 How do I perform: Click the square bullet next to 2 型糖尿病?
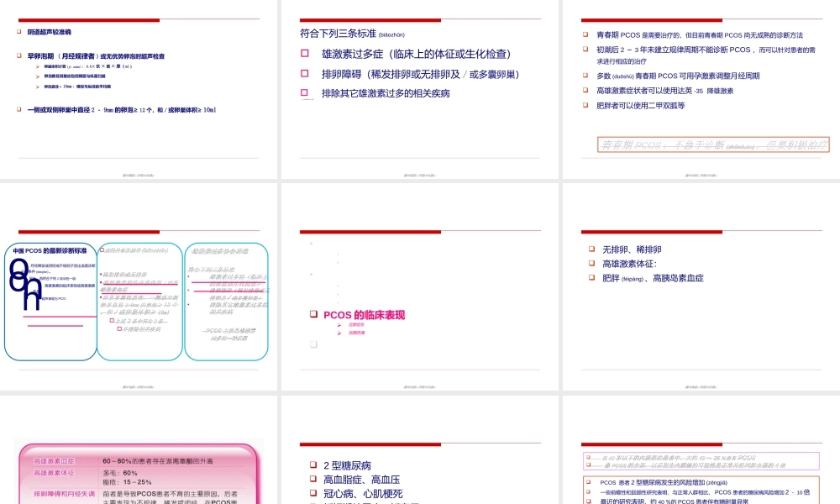tap(312, 465)
